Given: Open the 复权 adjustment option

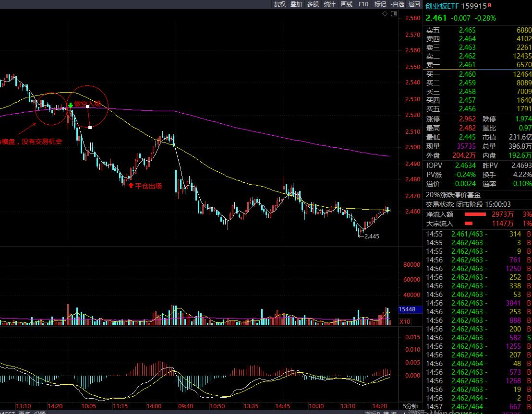Looking at the screenshot, I should [280, 4].
